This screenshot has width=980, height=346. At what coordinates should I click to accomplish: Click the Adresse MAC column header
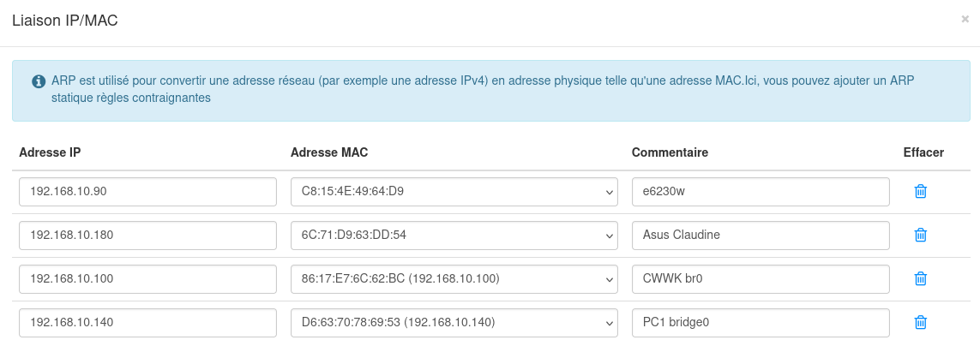pyautogui.click(x=329, y=152)
